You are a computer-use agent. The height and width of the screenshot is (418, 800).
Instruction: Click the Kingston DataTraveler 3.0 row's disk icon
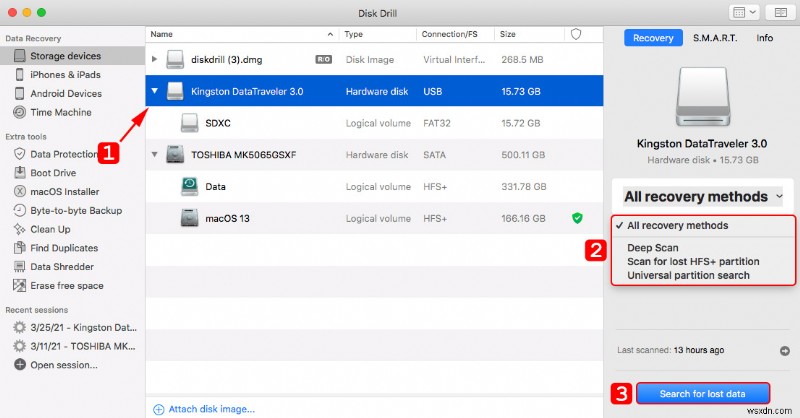click(175, 91)
